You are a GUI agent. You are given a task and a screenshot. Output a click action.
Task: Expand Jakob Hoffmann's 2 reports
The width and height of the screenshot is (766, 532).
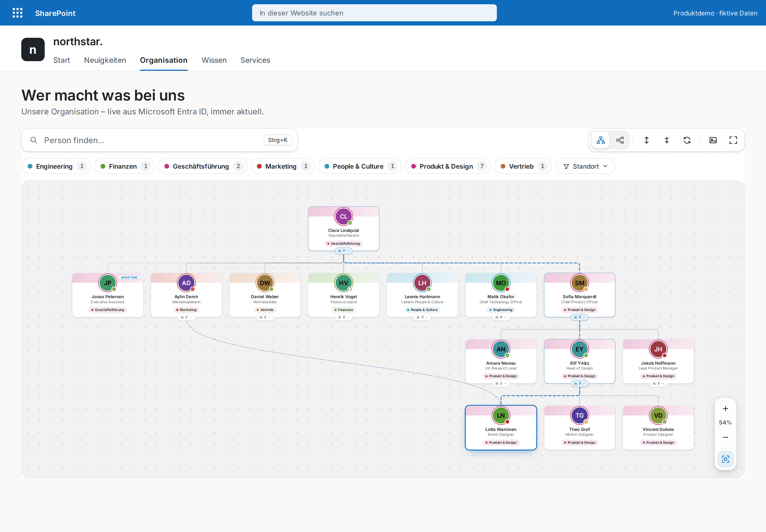point(658,384)
